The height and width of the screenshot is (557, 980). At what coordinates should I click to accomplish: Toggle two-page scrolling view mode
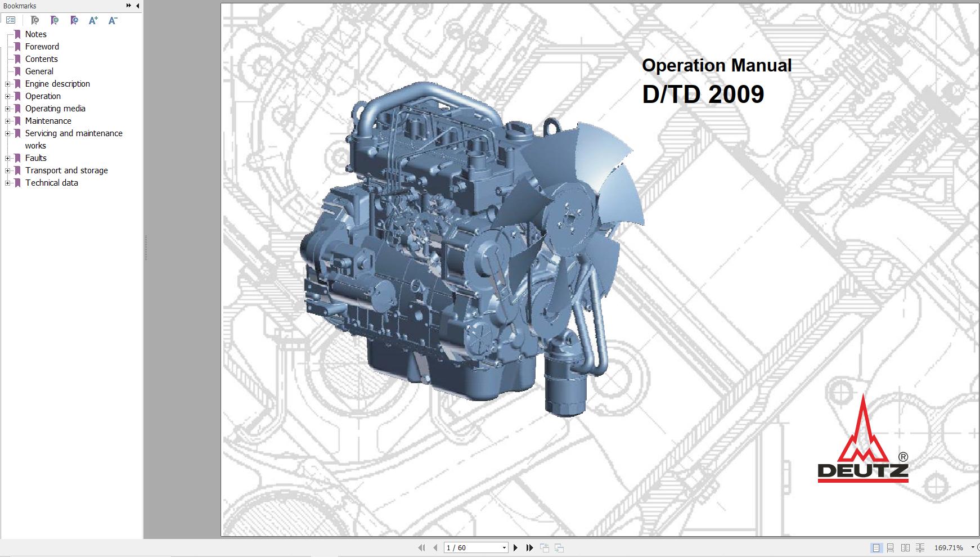click(920, 546)
